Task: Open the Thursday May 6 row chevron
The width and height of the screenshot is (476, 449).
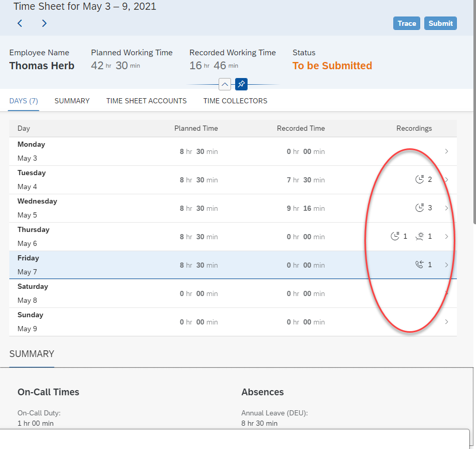Action: point(446,237)
